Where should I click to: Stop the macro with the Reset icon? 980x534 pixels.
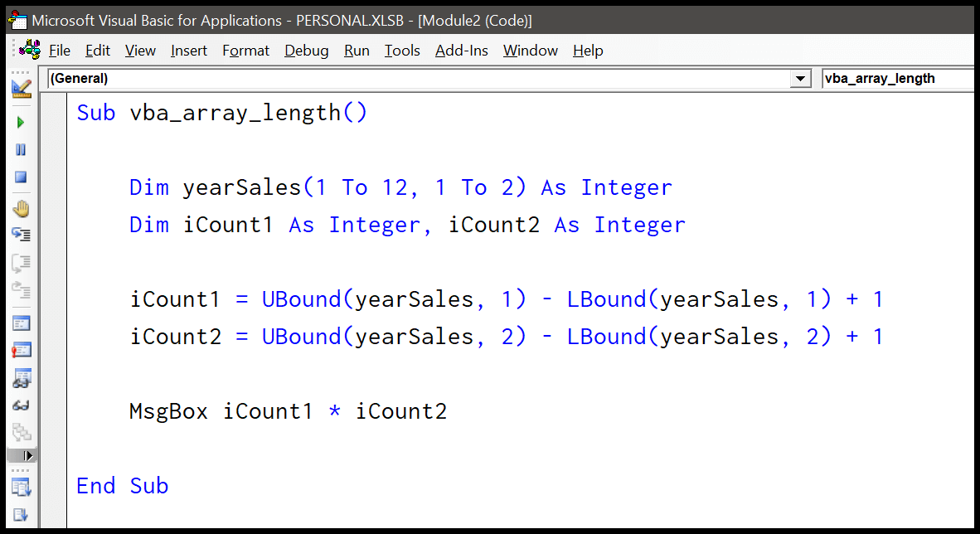tap(22, 177)
